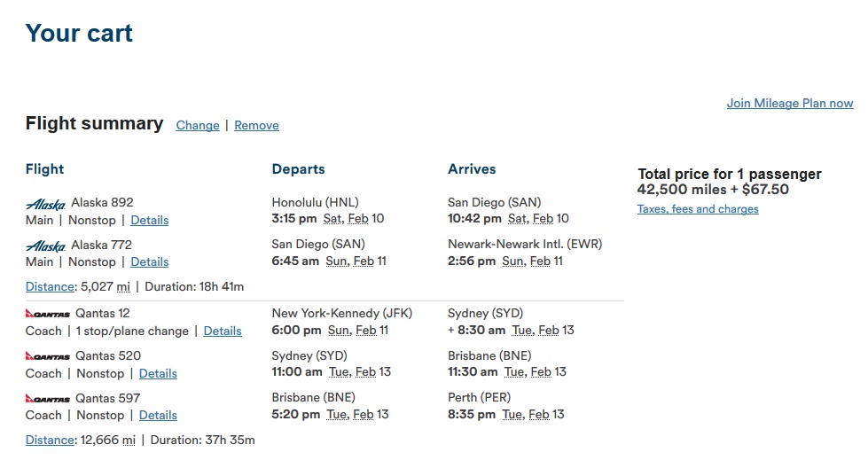Open Details for Alaska 772
Image resolution: width=868 pixels, height=460 pixels.
click(149, 261)
